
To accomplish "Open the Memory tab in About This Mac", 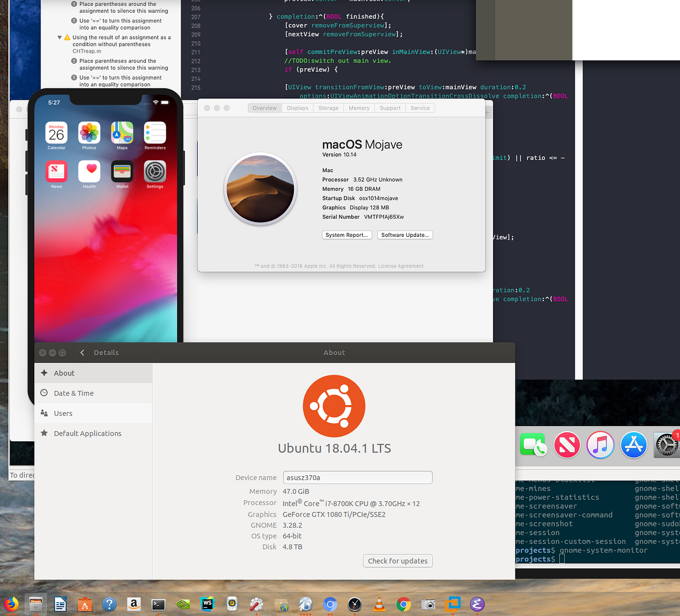I will pos(359,108).
